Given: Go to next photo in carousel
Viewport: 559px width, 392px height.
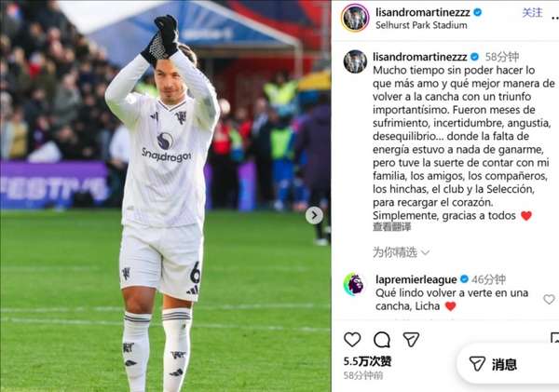Looking at the screenshot, I should (x=314, y=215).
